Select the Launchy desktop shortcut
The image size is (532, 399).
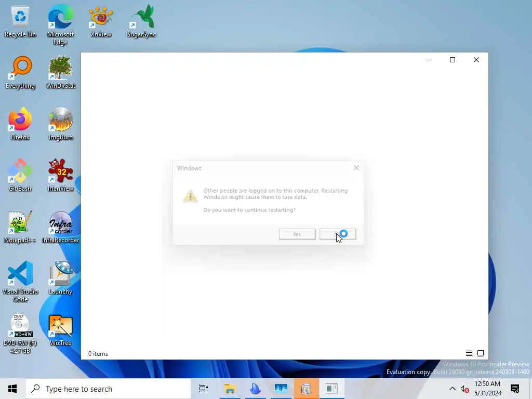[60, 278]
